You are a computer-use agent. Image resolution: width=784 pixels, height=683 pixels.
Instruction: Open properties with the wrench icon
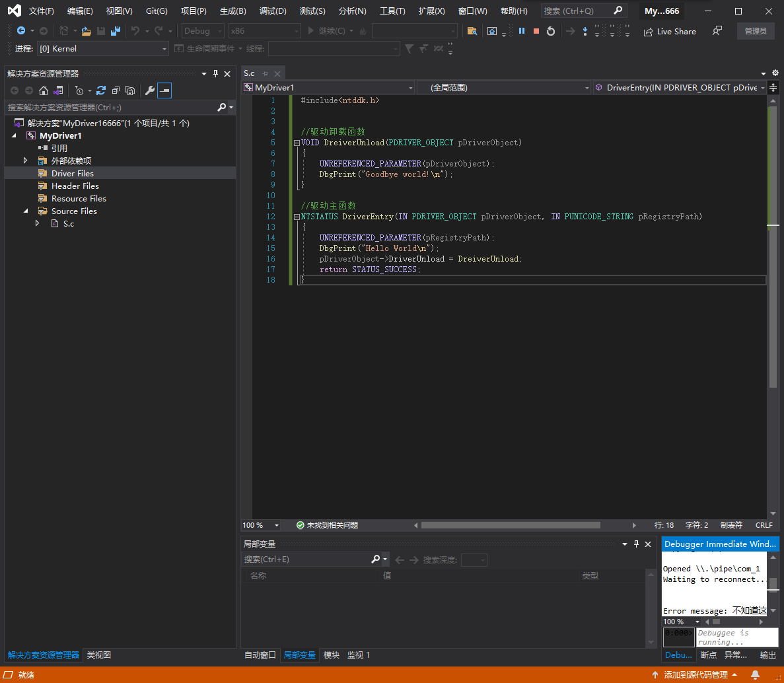(150, 90)
